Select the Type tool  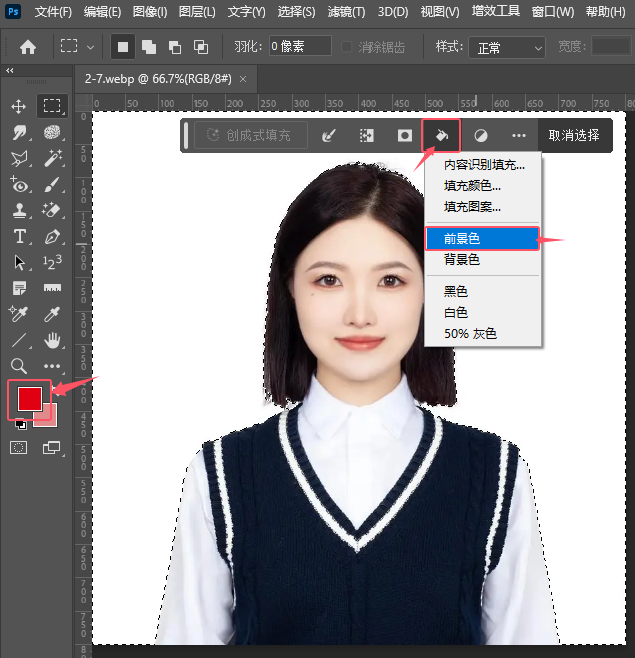[x=18, y=236]
